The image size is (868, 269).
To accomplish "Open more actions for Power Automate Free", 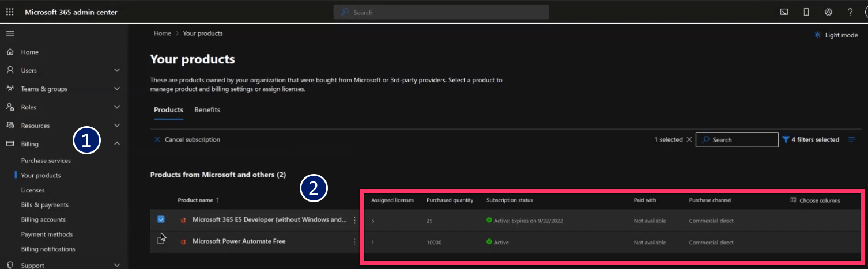I will [x=354, y=242].
